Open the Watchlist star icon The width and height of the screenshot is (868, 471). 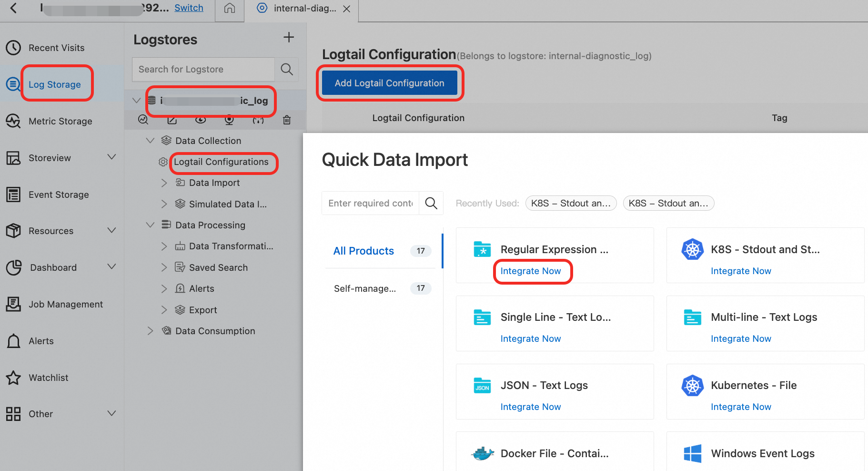tap(13, 378)
